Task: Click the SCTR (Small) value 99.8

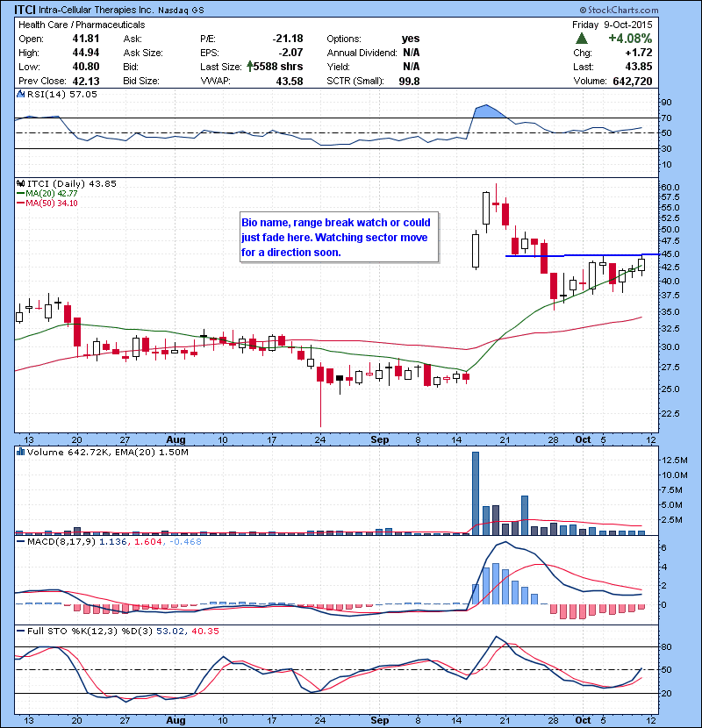Action: 409,81
